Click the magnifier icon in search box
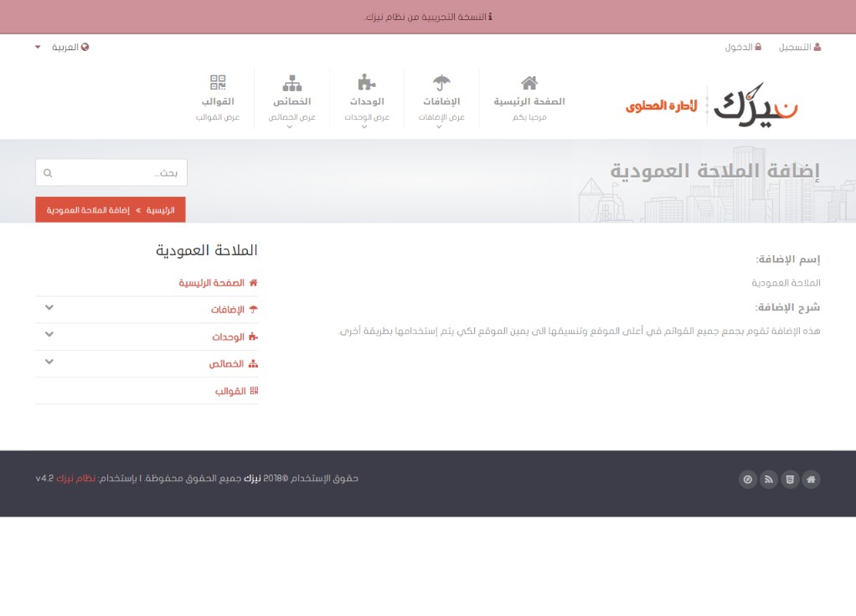This screenshot has width=856, height=616. pyautogui.click(x=48, y=173)
